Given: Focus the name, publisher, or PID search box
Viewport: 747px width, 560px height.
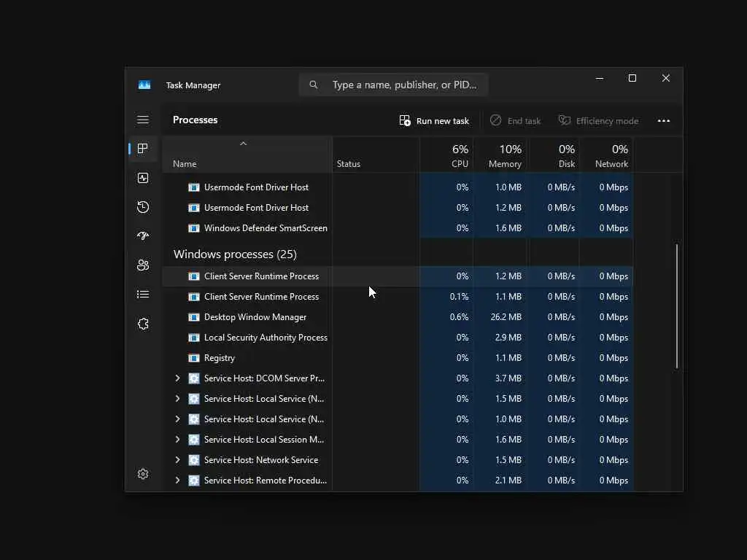Looking at the screenshot, I should pyautogui.click(x=393, y=85).
